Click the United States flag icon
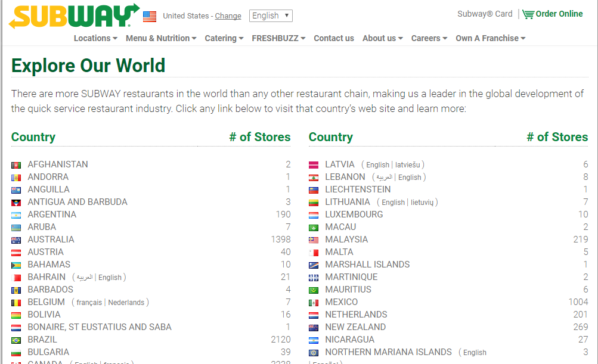Image resolution: width=598 pixels, height=364 pixels. (x=150, y=17)
